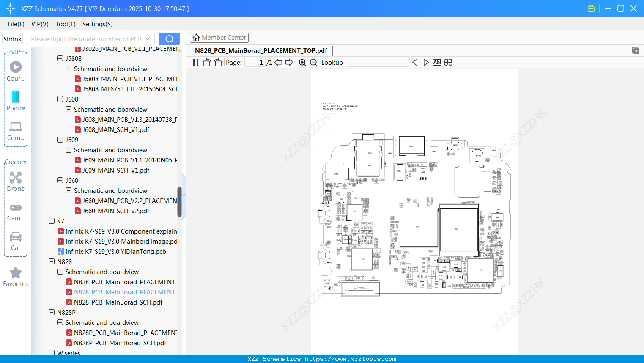Click the Shrink button
Viewport: 644px width, 363px height.
tap(12, 38)
